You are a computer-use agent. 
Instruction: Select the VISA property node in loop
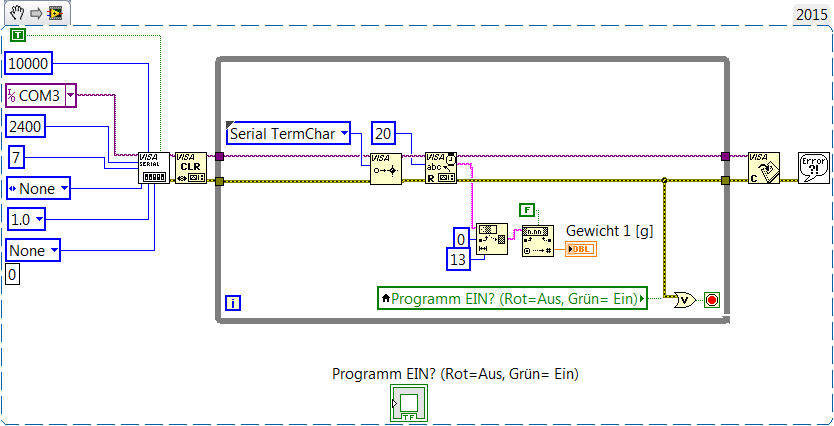(386, 169)
